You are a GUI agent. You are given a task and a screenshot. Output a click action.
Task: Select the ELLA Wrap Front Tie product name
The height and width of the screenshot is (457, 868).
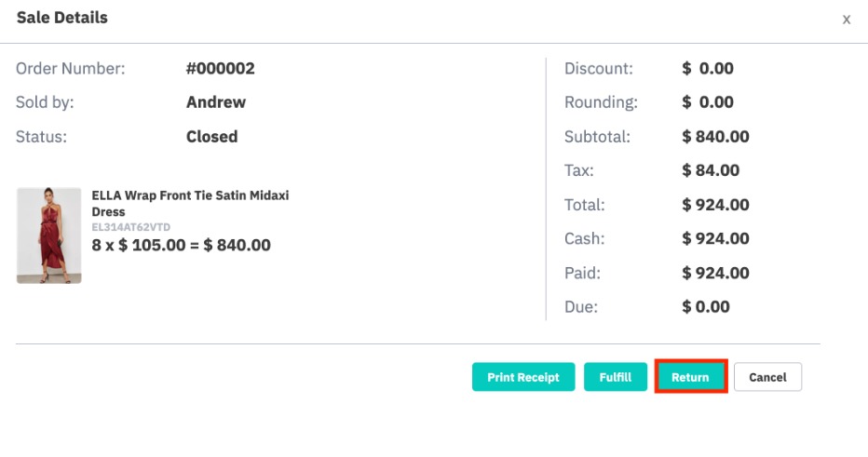[190, 203]
